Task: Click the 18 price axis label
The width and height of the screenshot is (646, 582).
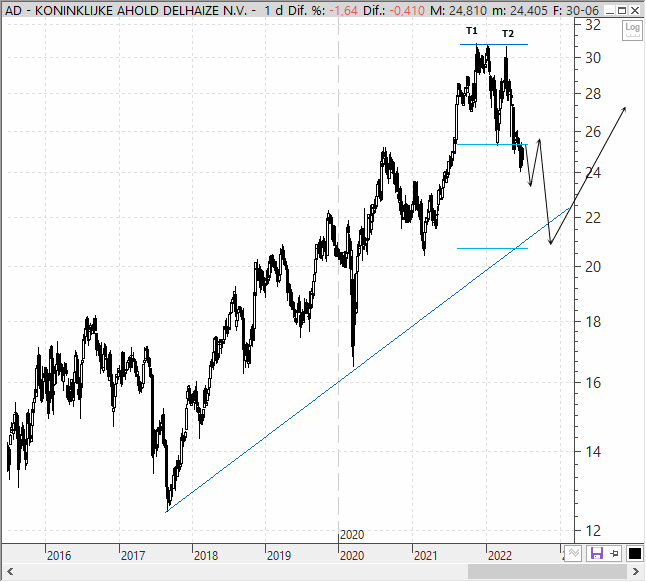Action: coord(593,322)
